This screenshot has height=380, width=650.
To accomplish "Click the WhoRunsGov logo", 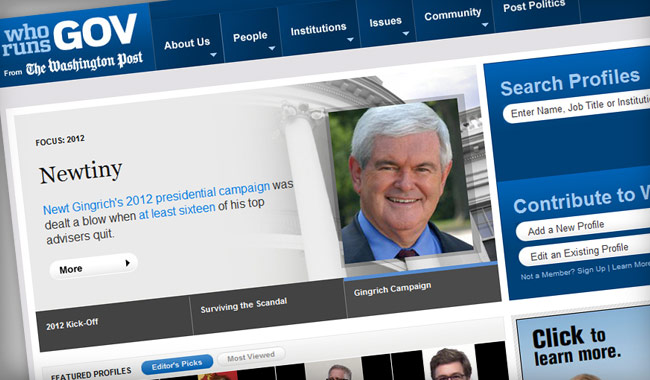I will coord(70,35).
